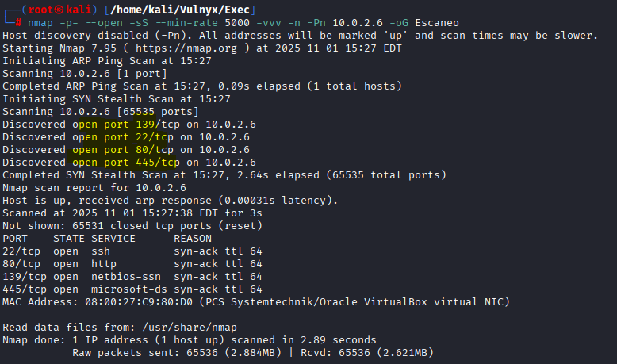Click the PORT column header
The height and width of the screenshot is (364, 617).
pyautogui.click(x=16, y=238)
